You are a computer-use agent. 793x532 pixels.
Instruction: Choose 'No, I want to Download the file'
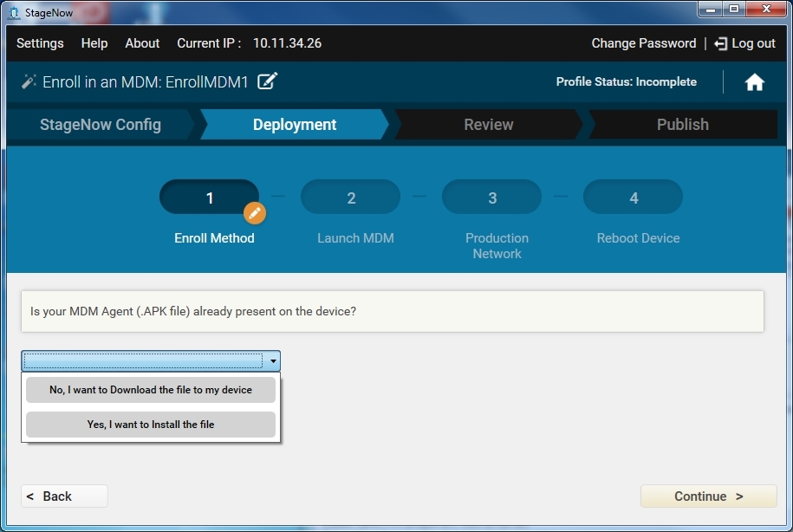151,390
